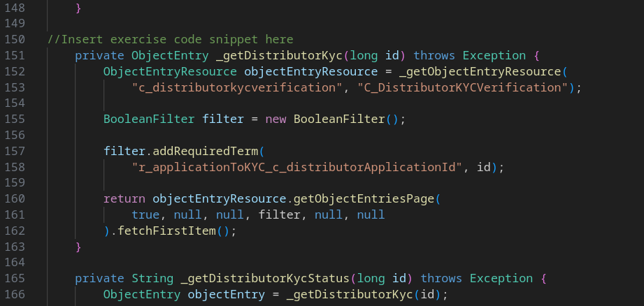Click the 'long' parameter type on line 165
The height and width of the screenshot is (306, 644).
[371, 278]
